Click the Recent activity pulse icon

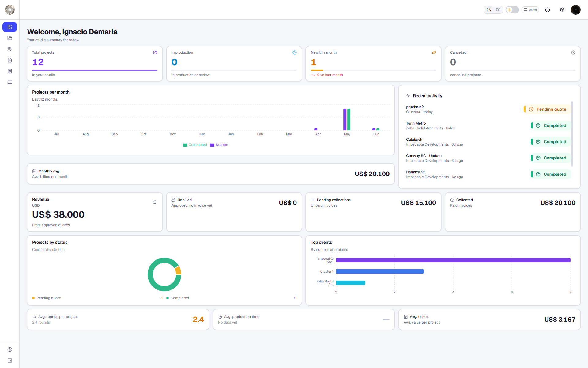tap(408, 96)
